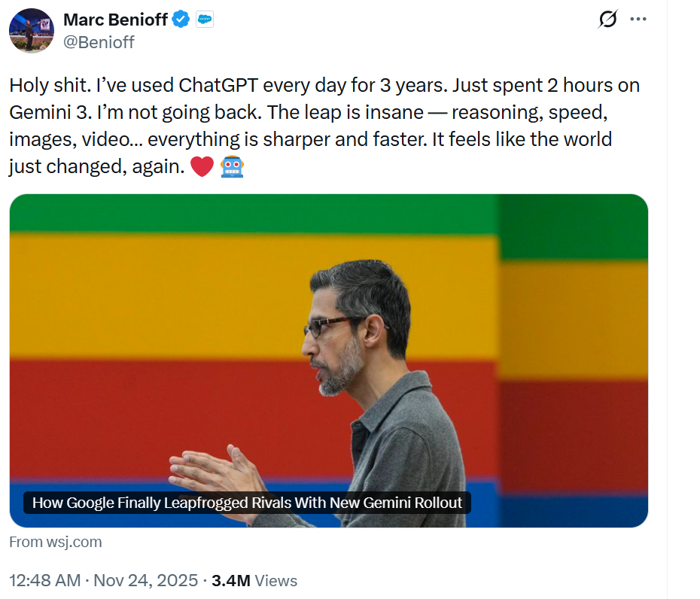Click the red heart emoji in the post
This screenshot has width=700, height=599.
click(202, 167)
